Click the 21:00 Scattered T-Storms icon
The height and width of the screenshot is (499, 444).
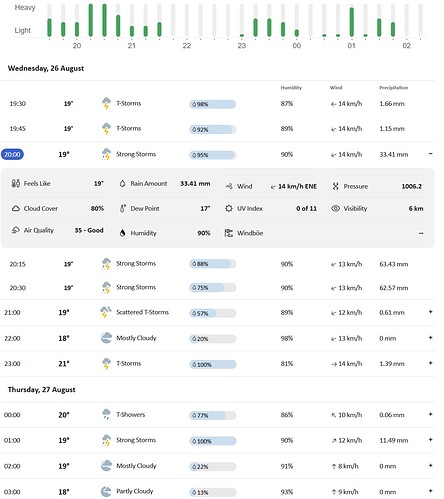pyautogui.click(x=106, y=312)
